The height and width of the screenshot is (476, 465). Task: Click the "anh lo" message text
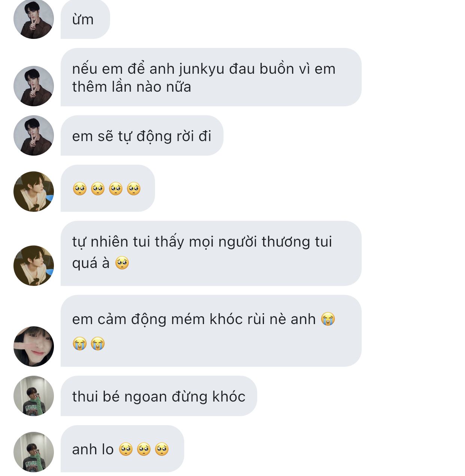[93, 449]
